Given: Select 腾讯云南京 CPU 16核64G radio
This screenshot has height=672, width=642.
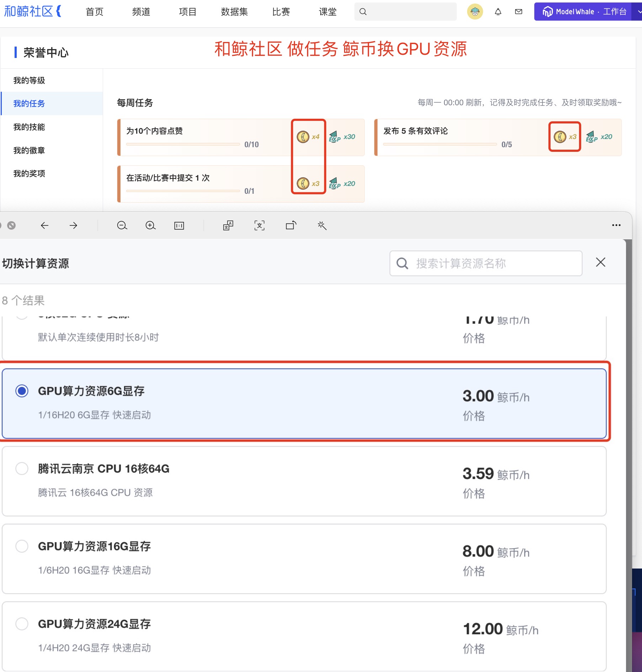Looking at the screenshot, I should point(22,469).
